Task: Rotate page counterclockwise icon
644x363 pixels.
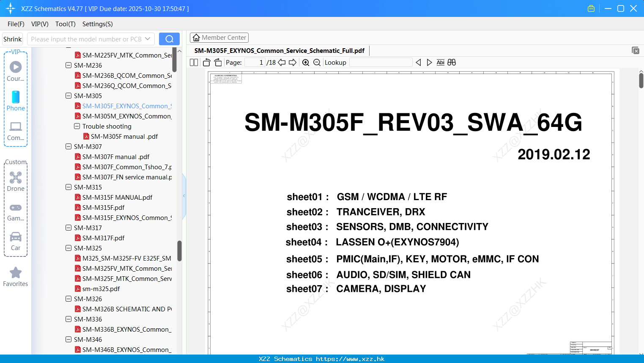Action: pyautogui.click(x=206, y=62)
